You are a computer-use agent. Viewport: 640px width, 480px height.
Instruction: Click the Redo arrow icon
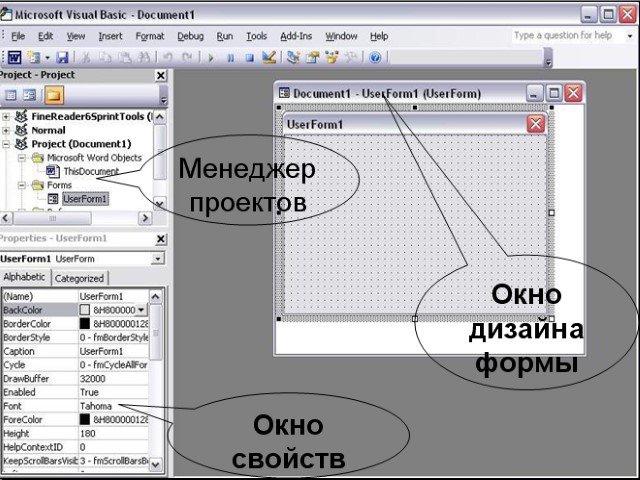click(x=187, y=58)
